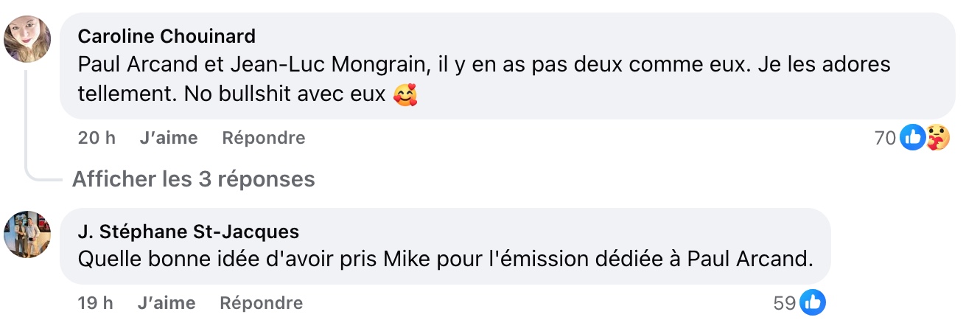Visit J. Stéphane St-Jacques' profile name link
The image size is (980, 320).
(x=188, y=232)
